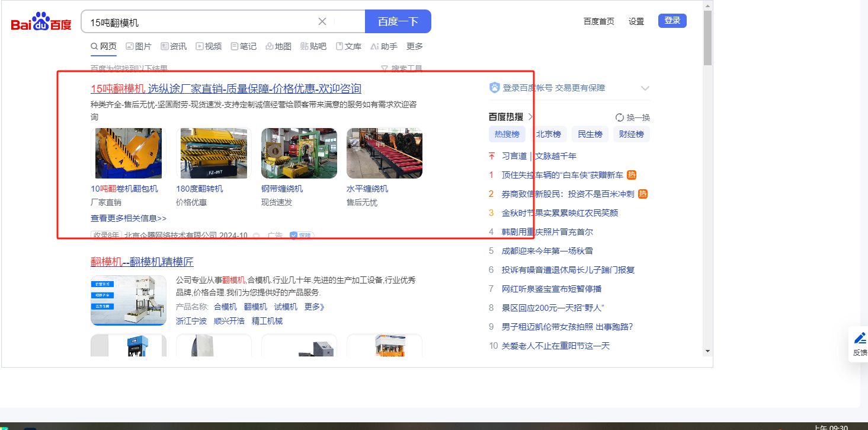Open hot search 投诉有噪音遭退休局长儿子踹门报复
This screenshot has width=868, height=430.
(x=568, y=270)
